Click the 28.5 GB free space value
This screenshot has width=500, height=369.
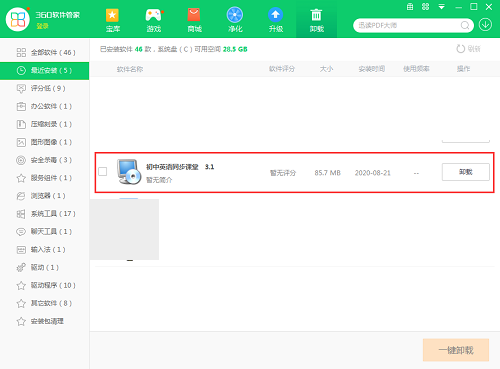pos(235,49)
